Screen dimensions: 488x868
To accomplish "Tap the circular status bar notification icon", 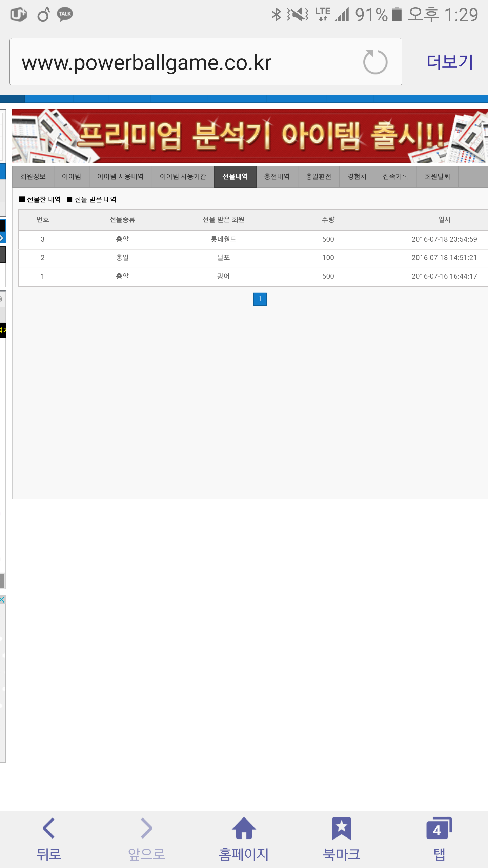I will click(44, 15).
